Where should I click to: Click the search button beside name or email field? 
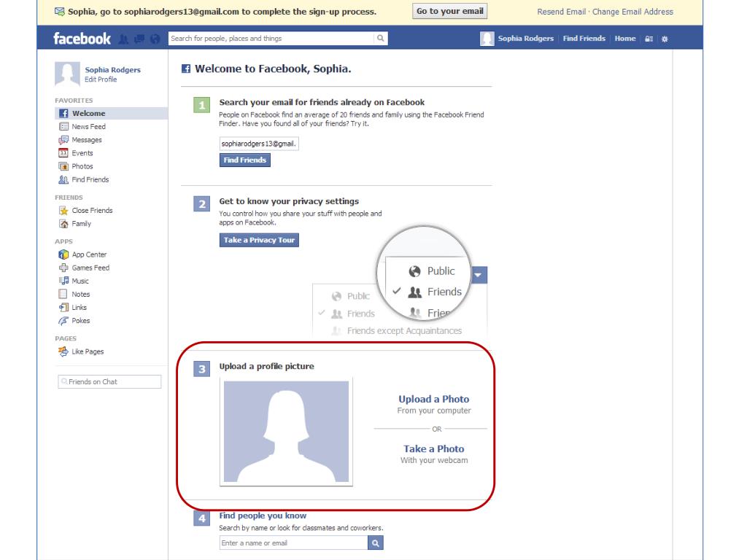(x=376, y=542)
